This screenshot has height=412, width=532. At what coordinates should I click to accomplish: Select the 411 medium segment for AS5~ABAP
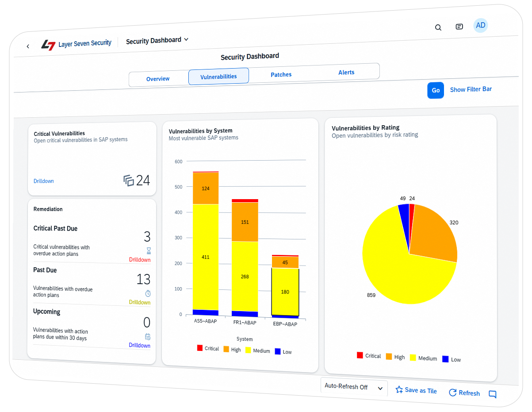point(206,257)
